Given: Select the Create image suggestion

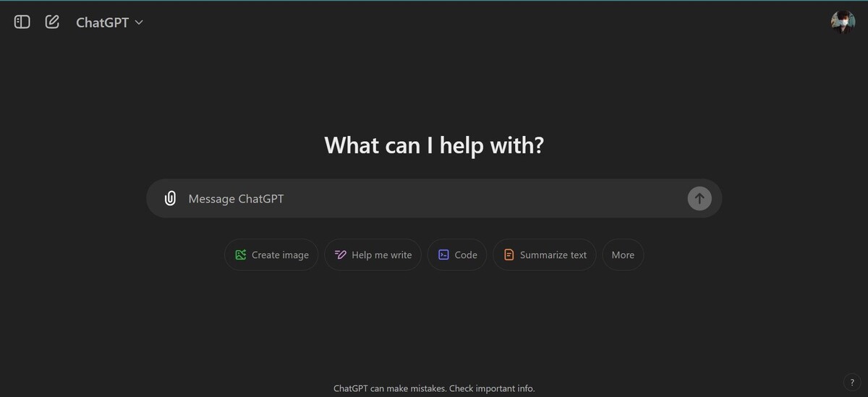Looking at the screenshot, I should (x=271, y=255).
